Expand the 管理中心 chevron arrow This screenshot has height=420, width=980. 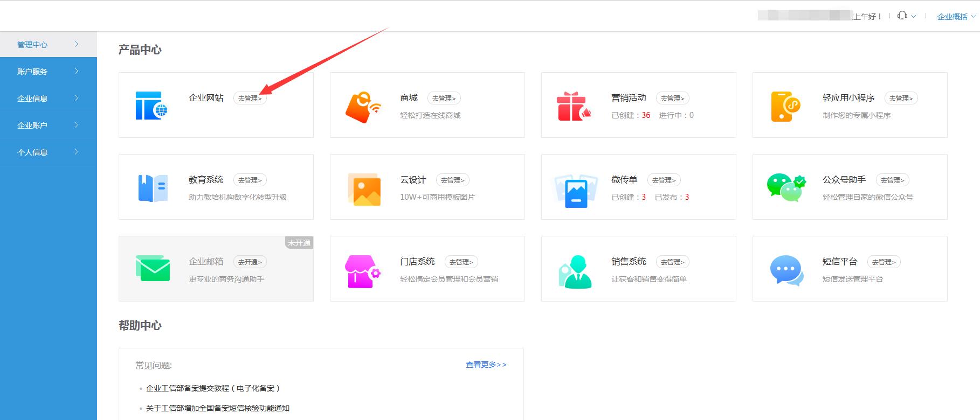click(77, 44)
